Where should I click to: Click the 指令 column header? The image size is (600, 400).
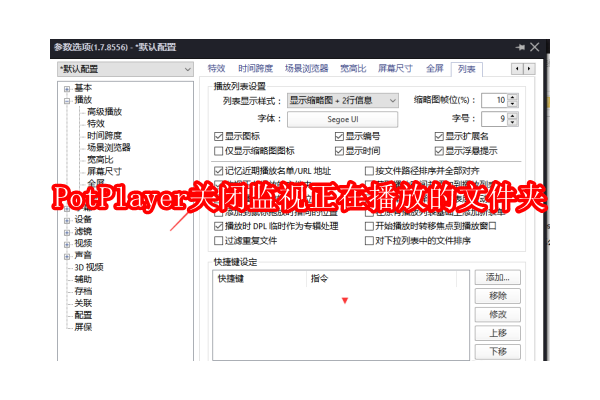(382, 279)
